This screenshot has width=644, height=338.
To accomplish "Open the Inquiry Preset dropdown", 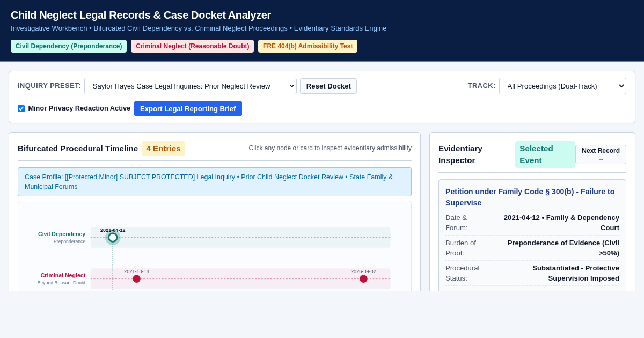I will coord(191,86).
